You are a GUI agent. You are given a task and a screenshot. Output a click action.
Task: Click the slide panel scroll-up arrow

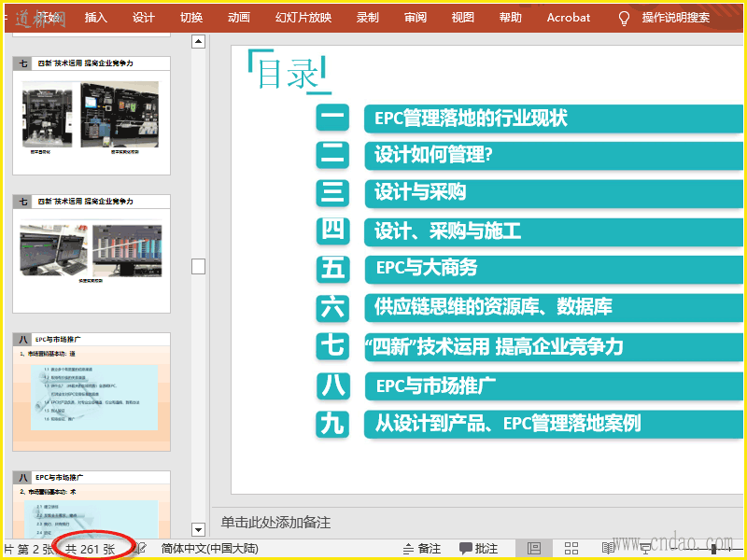pyautogui.click(x=198, y=42)
